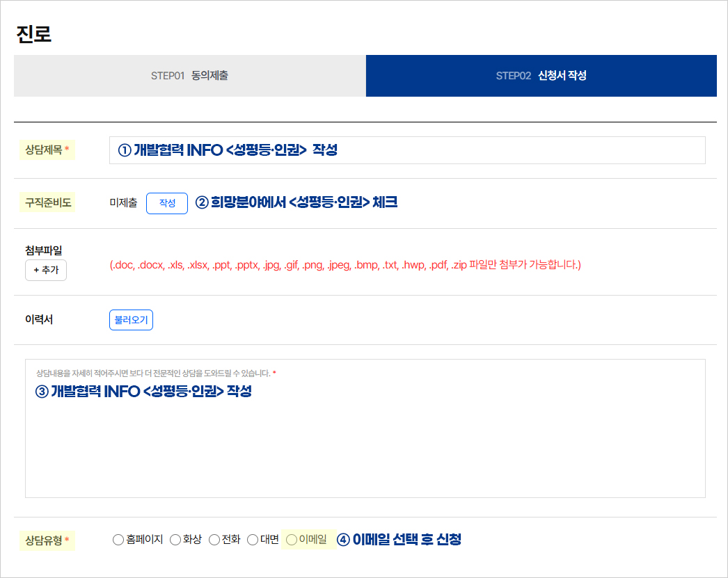Click the 상담제목 input field

pyautogui.click(x=407, y=150)
